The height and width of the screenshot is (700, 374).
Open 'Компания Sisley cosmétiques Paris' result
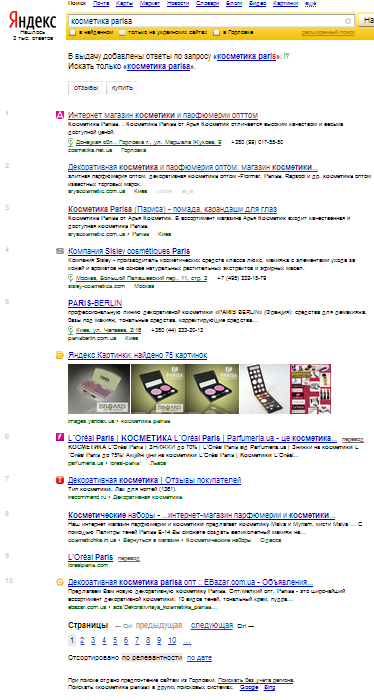[129, 251]
